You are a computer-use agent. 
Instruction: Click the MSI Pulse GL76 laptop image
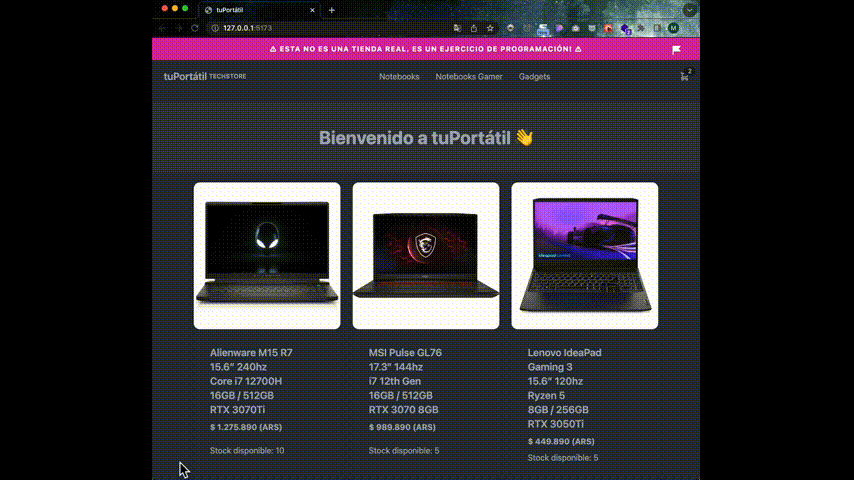pyautogui.click(x=426, y=256)
